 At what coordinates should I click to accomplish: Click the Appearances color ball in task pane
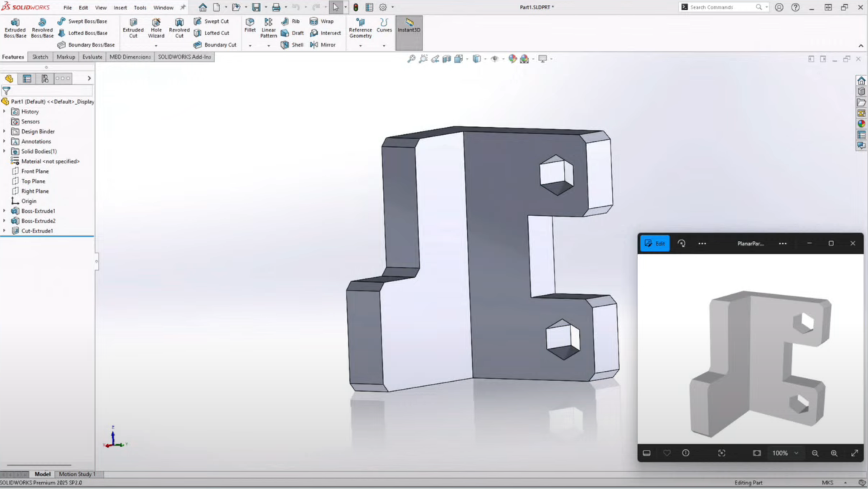[861, 124]
